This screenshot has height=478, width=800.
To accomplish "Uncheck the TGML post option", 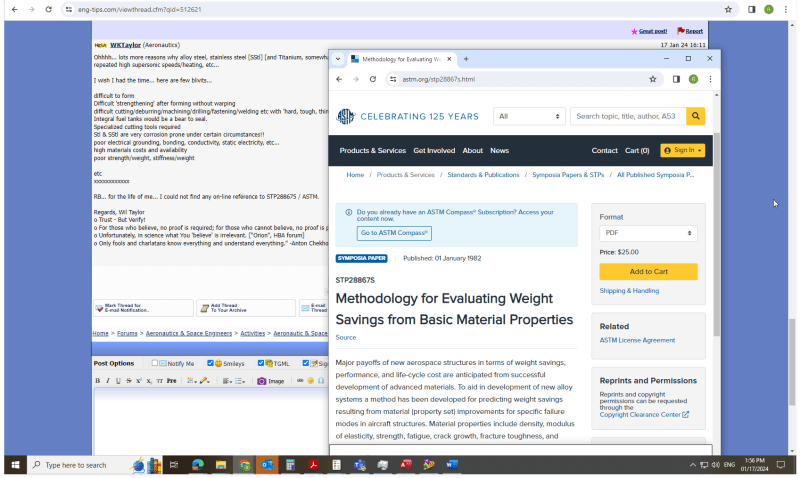I will pos(261,363).
